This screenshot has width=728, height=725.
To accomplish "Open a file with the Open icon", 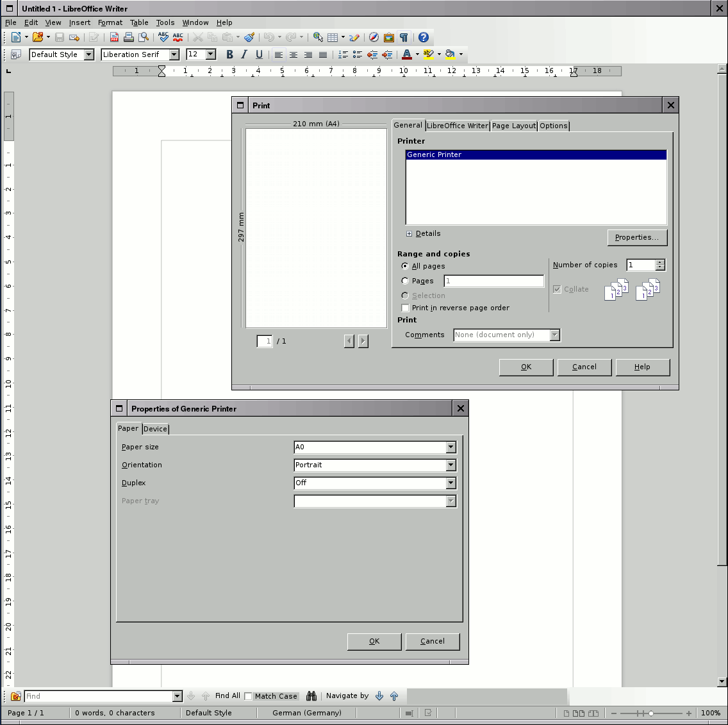I will pyautogui.click(x=38, y=37).
